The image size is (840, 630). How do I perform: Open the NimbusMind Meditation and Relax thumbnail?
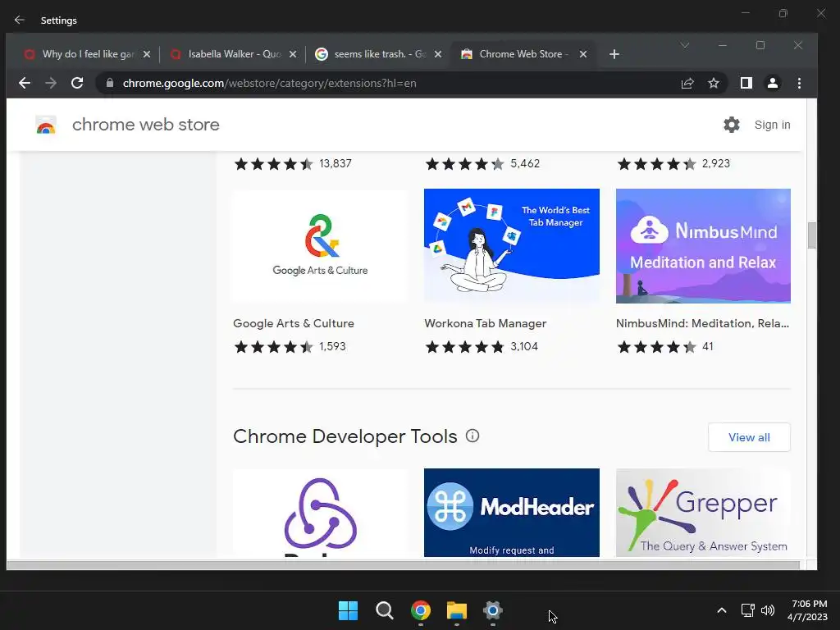click(703, 246)
